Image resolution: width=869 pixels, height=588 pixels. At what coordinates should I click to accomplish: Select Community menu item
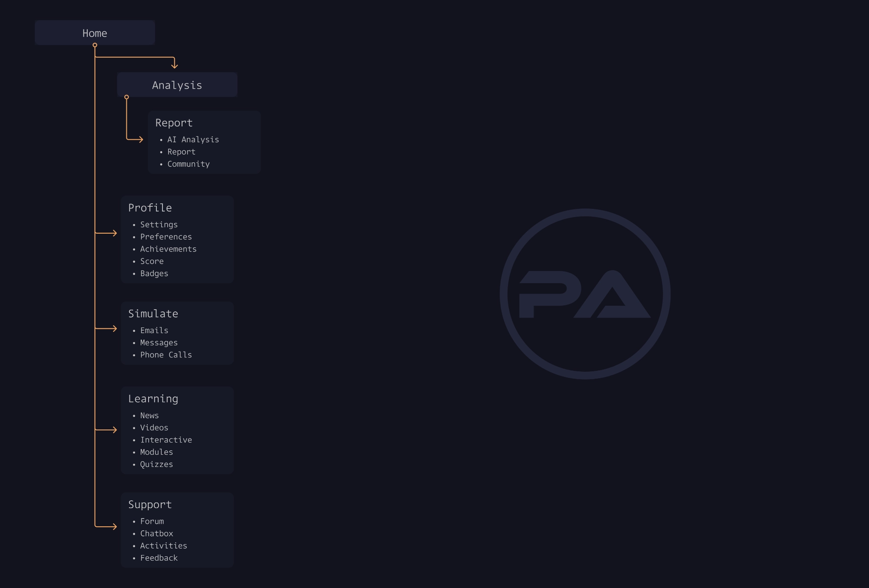[189, 163]
